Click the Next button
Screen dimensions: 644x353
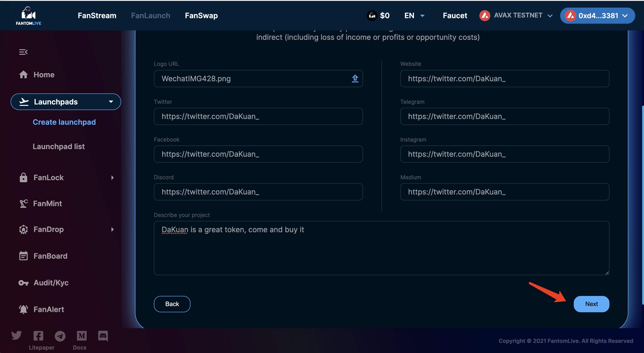pyautogui.click(x=591, y=304)
